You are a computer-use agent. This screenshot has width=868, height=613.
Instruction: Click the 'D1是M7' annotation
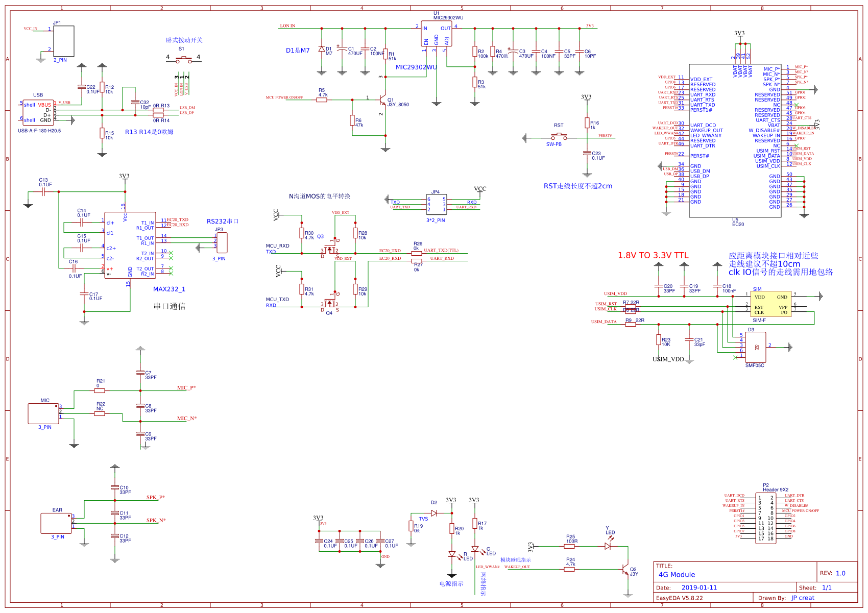(x=298, y=51)
